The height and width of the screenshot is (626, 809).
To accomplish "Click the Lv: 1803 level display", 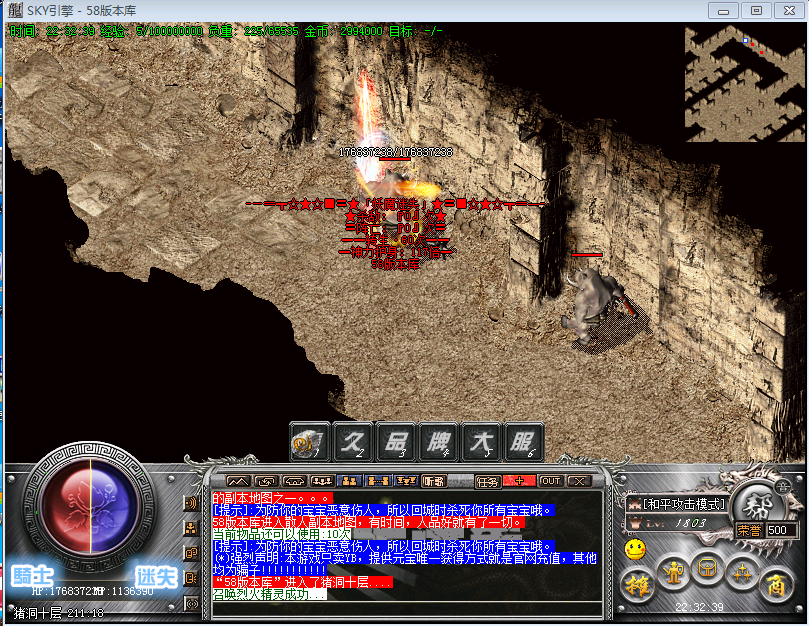I will click(675, 523).
